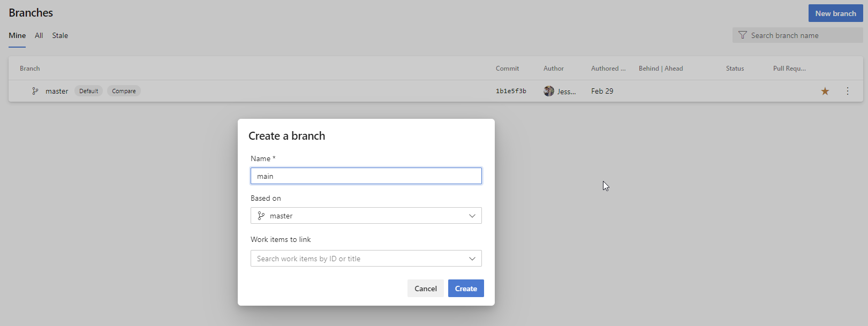The image size is (868, 326).
Task: Click the Jess... author name
Action: 567,92
